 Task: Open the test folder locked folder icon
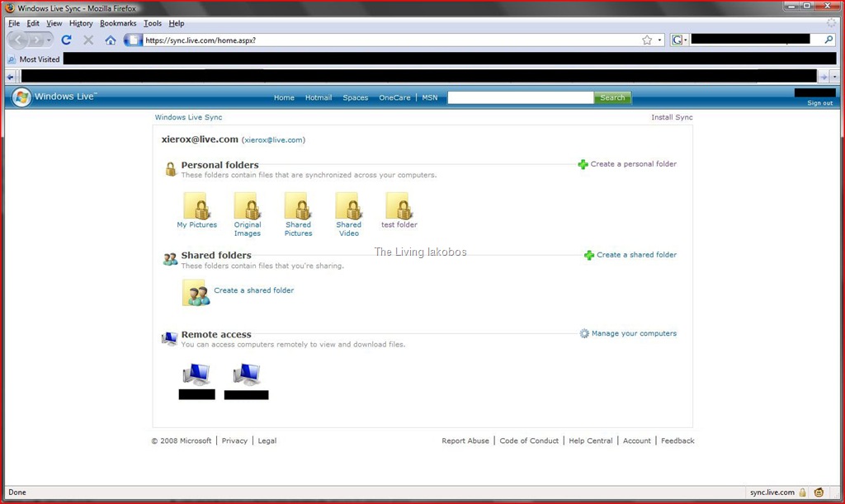pos(399,205)
